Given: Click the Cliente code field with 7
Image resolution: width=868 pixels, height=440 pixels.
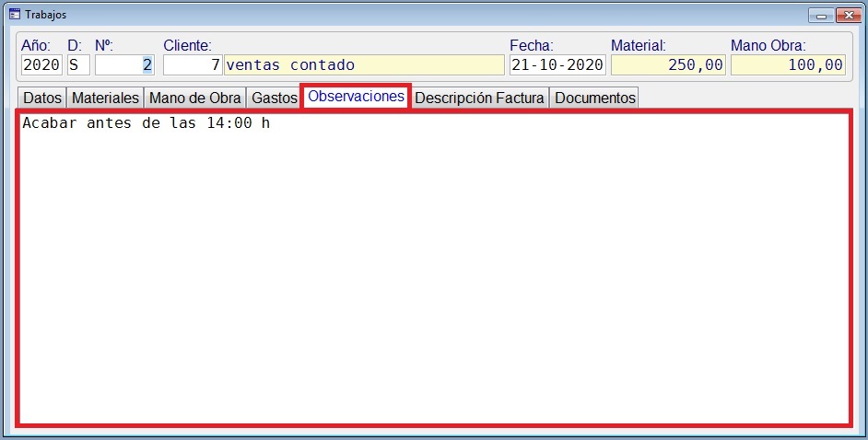Looking at the screenshot, I should (192, 65).
